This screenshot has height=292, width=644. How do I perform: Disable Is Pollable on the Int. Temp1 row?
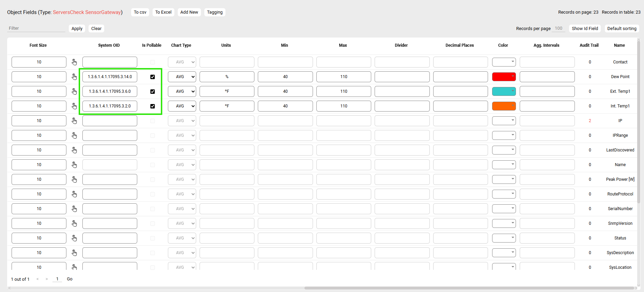point(153,106)
